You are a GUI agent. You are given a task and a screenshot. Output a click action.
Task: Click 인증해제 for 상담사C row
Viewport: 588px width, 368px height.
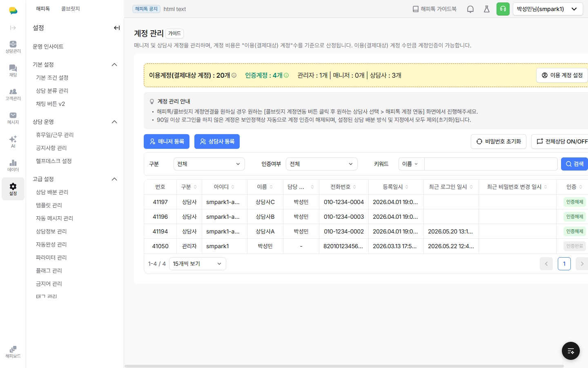pyautogui.click(x=575, y=202)
